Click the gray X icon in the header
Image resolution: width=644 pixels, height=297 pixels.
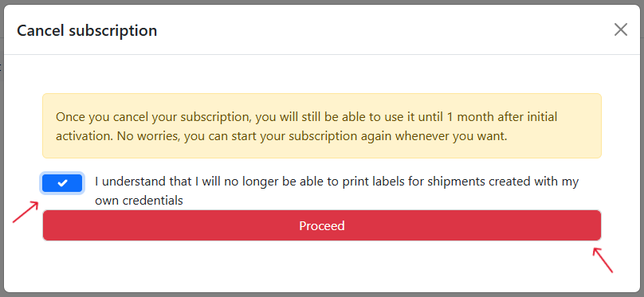[621, 29]
